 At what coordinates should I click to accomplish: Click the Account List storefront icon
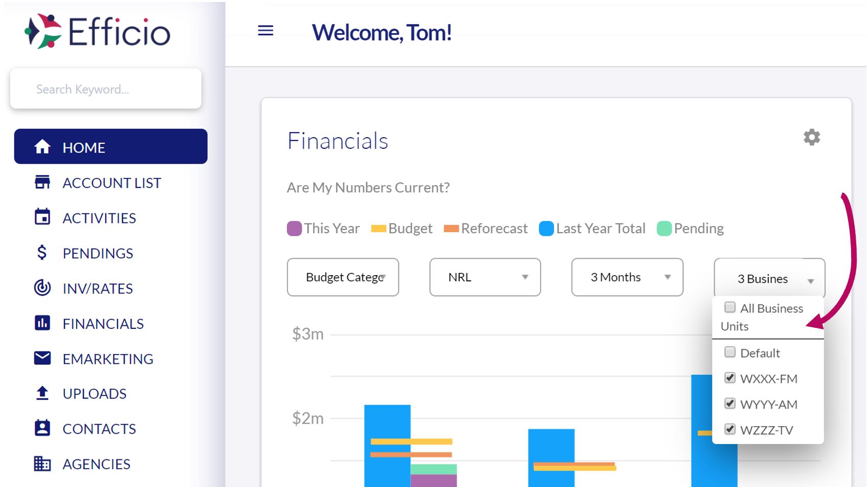[42, 182]
